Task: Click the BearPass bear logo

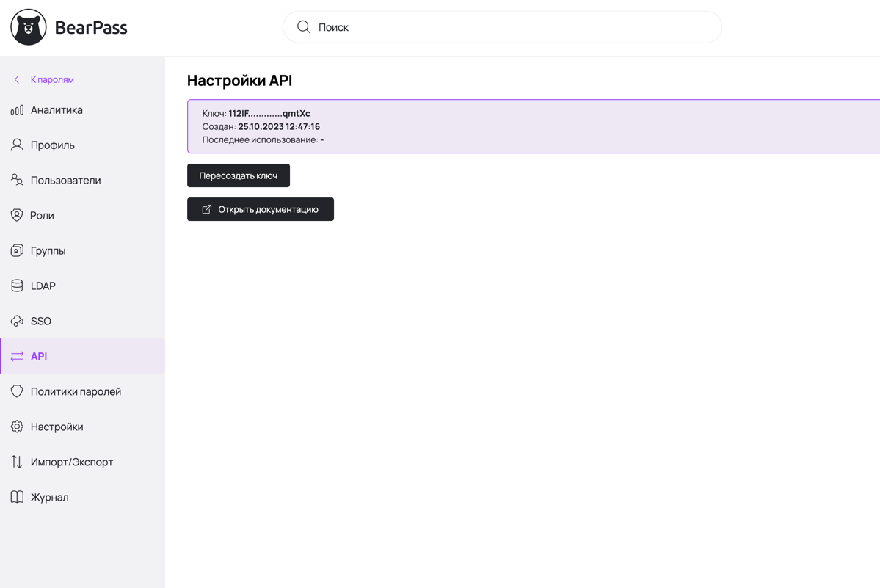Action: (x=28, y=26)
